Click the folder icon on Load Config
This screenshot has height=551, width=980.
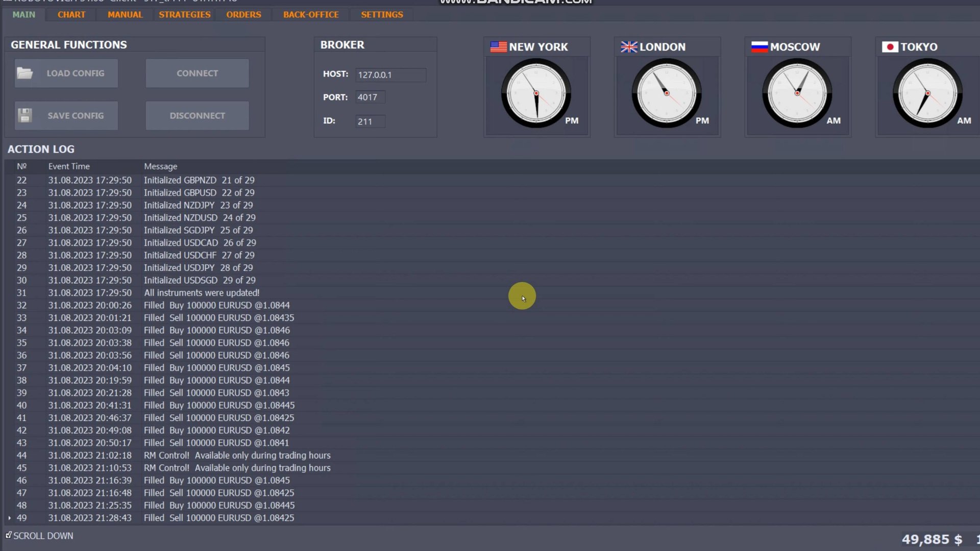tap(24, 73)
